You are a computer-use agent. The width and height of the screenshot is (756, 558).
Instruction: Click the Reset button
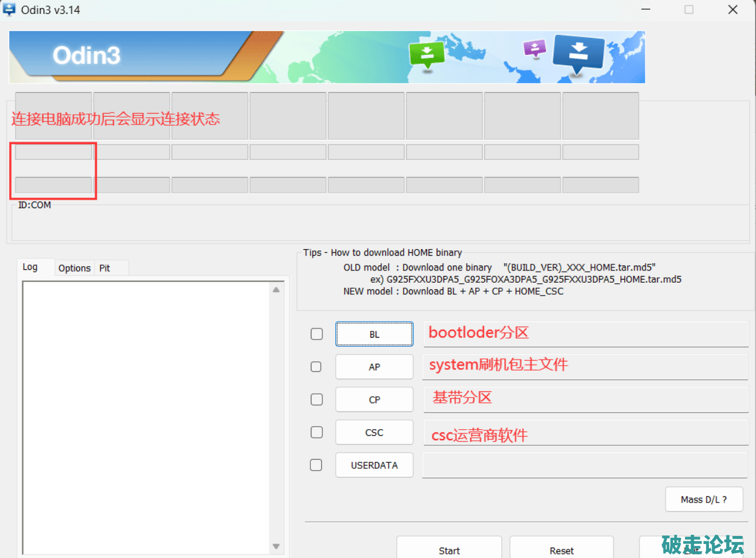[561, 550]
